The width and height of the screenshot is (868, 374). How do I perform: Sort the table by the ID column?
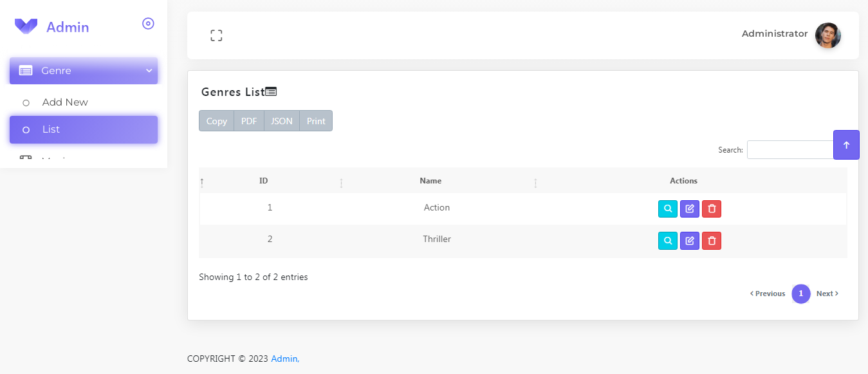[x=263, y=181]
